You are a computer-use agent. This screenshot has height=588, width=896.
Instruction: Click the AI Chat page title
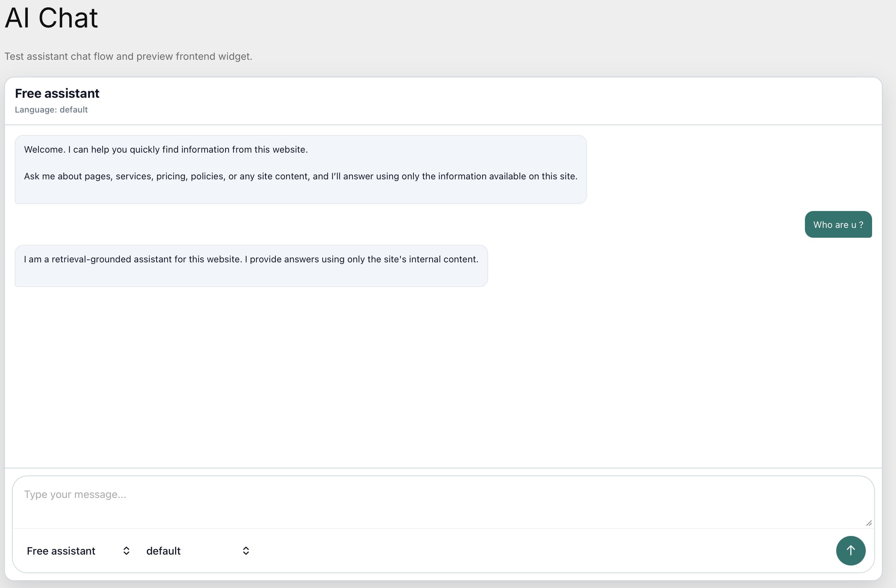51,18
